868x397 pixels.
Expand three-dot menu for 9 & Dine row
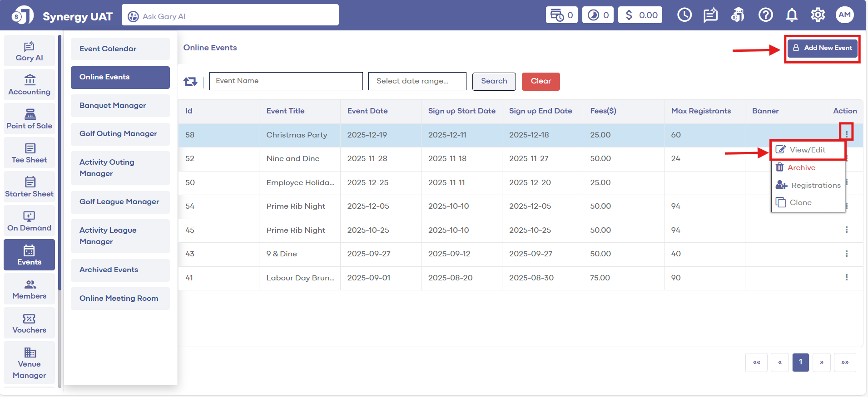[x=846, y=254]
